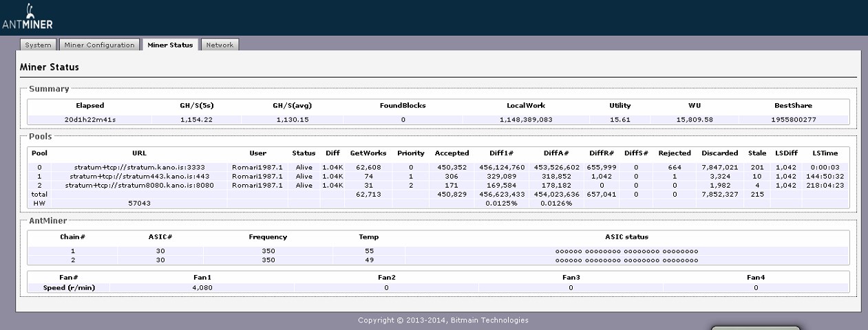Screen dimensions: 868x330
Task: Click the total Accepted value 450,829
Action: pos(452,195)
